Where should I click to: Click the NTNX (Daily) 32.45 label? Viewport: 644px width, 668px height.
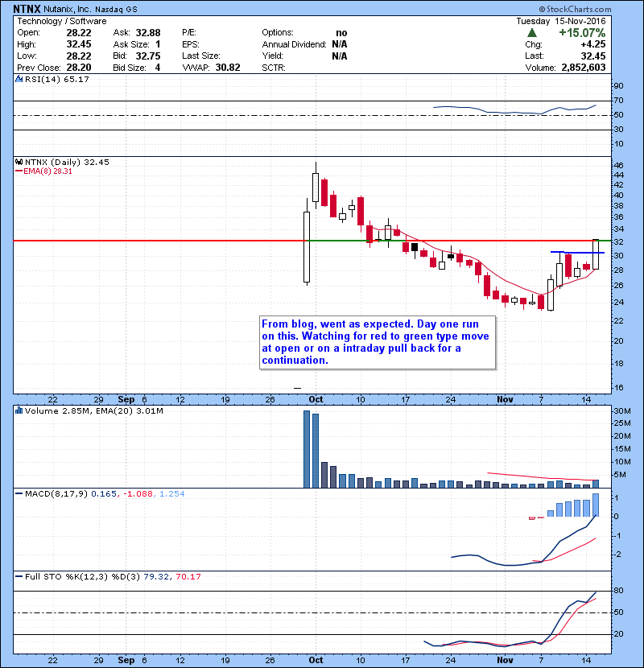(67, 162)
